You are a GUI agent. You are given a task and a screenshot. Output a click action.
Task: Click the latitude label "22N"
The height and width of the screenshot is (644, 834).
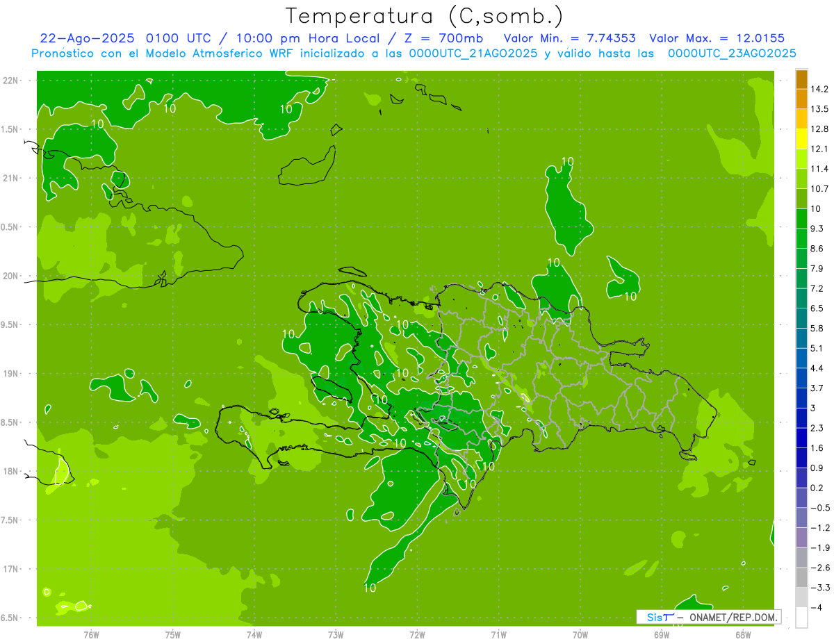[x=11, y=80]
